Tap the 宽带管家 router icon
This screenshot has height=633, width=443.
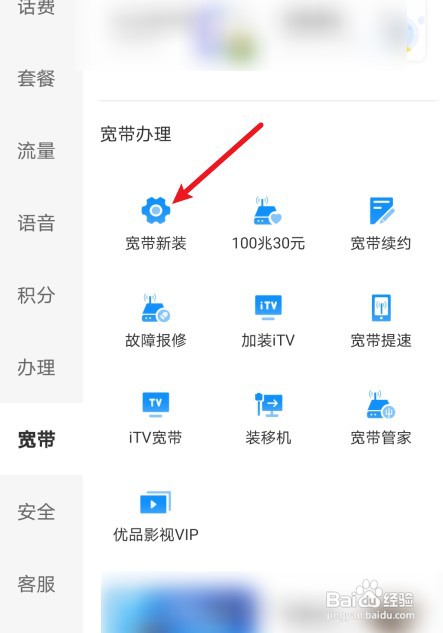coord(381,405)
